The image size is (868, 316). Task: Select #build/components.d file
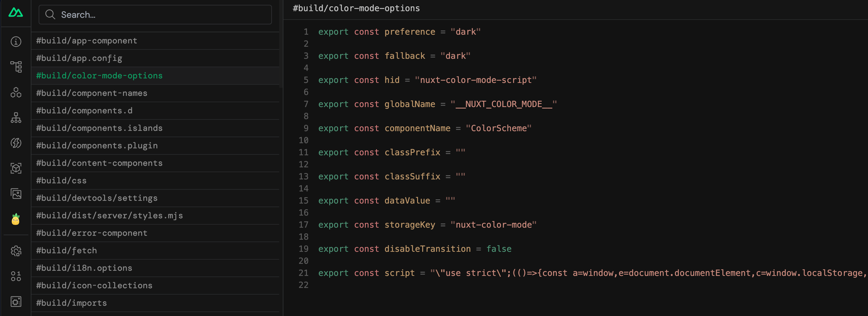(x=155, y=111)
